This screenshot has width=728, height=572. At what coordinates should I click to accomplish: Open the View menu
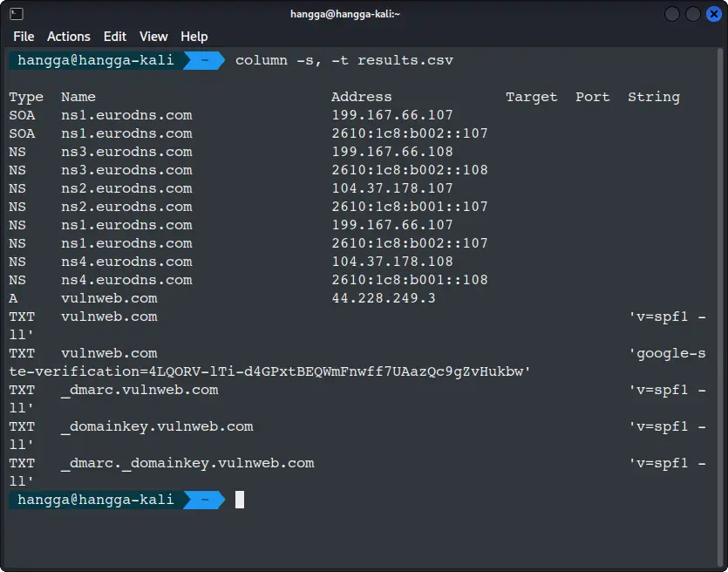coord(153,37)
